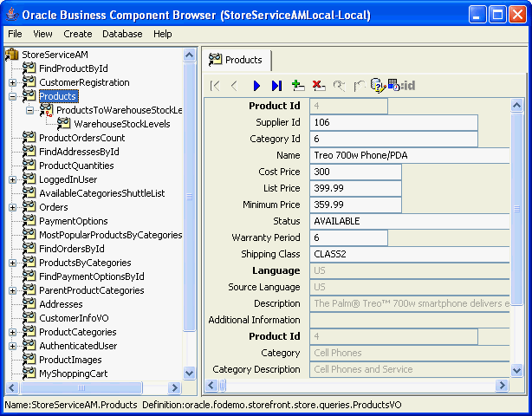
Task: Select ProductQuantities in the tree
Action: (x=76, y=166)
